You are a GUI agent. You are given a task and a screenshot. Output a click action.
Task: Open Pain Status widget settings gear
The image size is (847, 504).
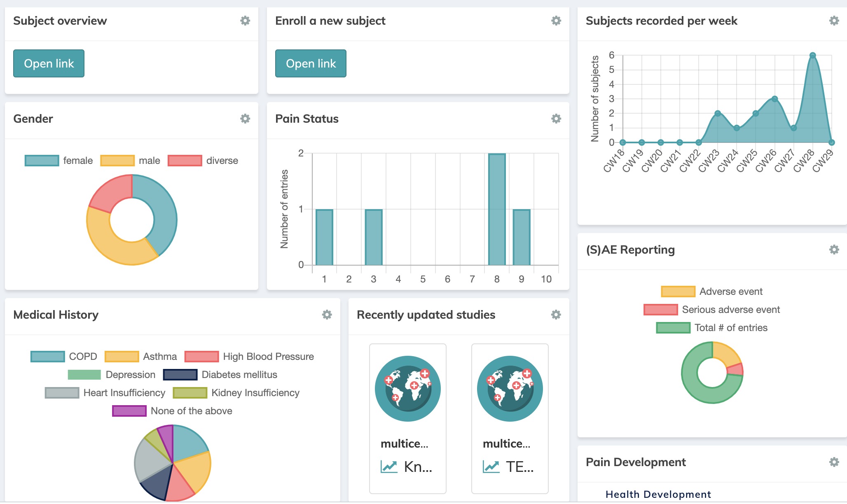pos(556,119)
